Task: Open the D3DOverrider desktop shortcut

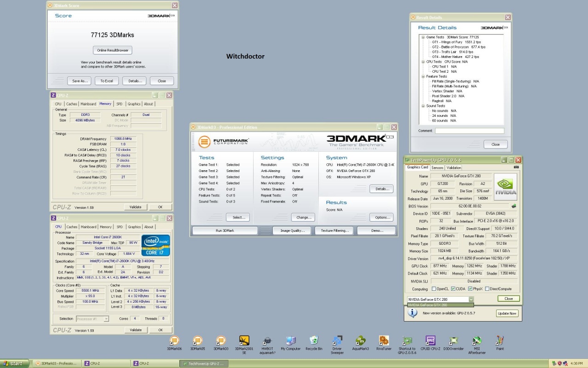Action: point(453,341)
